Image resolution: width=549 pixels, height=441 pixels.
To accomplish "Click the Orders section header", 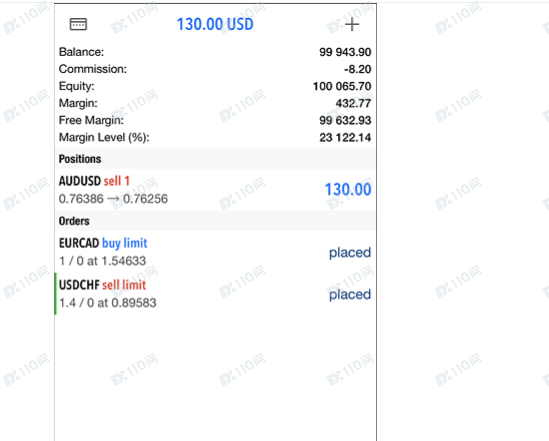I will (215, 221).
